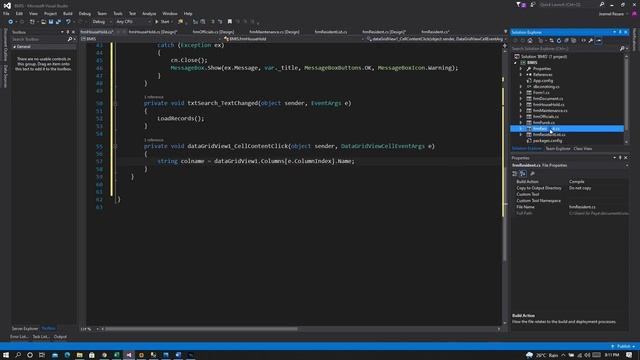The width and height of the screenshot is (640, 360).
Task: Click the Start debugging button
Action: click(162, 22)
